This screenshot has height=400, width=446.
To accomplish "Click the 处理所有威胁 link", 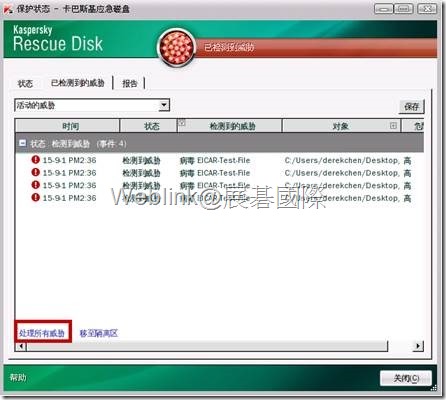I will pos(42,333).
